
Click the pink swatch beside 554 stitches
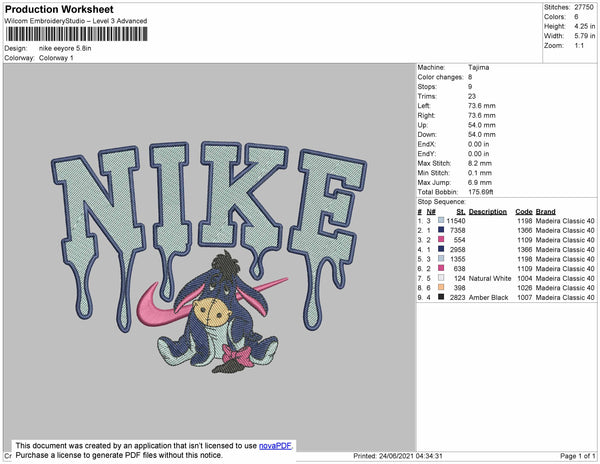point(441,239)
